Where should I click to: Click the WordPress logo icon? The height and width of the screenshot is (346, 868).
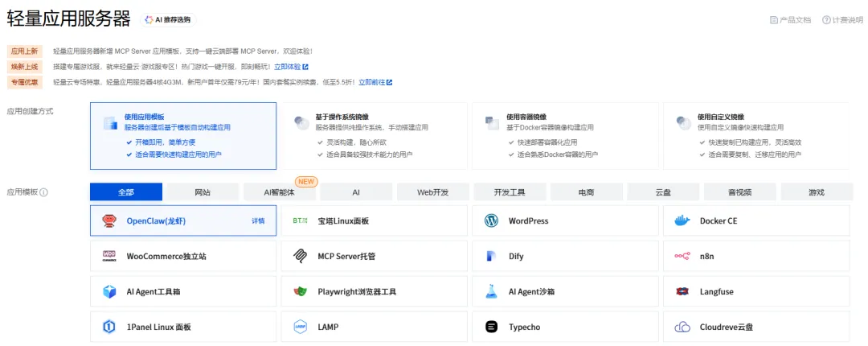(x=492, y=220)
